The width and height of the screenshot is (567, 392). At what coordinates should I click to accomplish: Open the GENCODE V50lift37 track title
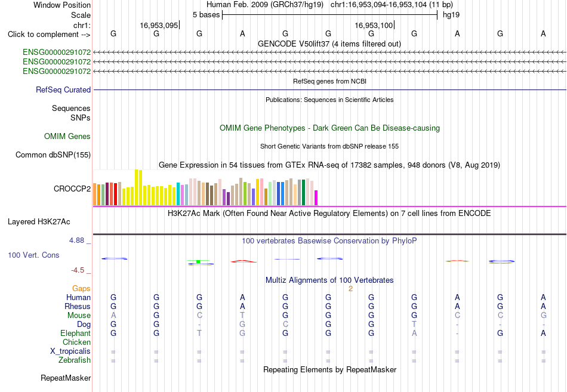pyautogui.click(x=329, y=44)
